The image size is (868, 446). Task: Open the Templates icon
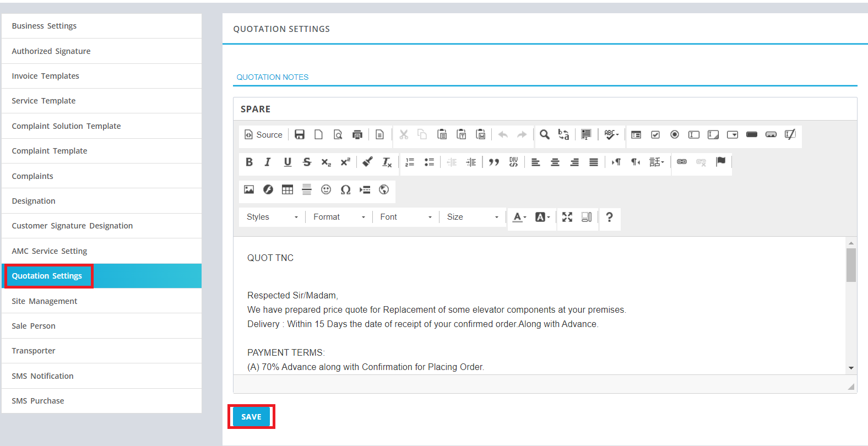pyautogui.click(x=379, y=134)
